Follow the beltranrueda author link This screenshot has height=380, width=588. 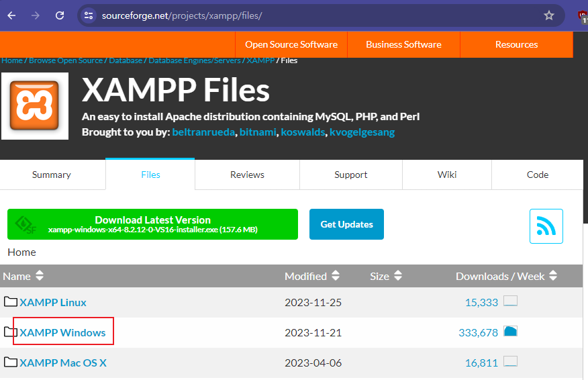(x=203, y=132)
